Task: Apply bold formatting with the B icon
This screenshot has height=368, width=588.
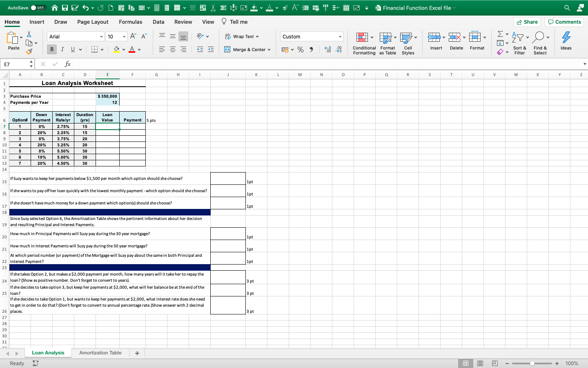Action: point(51,49)
